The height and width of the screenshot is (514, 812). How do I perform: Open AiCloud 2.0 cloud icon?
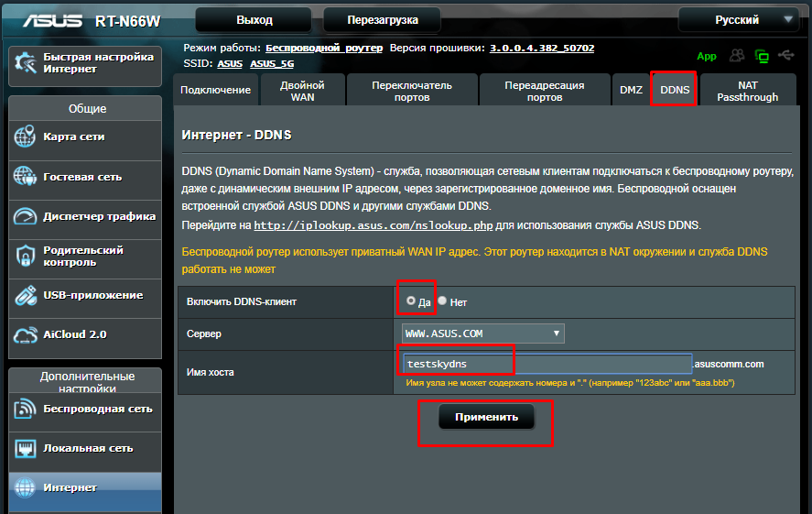tap(25, 335)
